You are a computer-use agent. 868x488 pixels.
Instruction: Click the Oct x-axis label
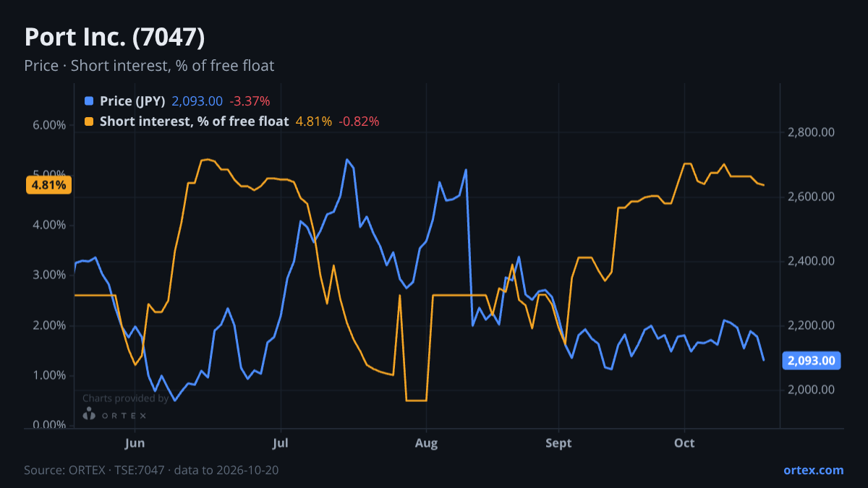(x=684, y=442)
